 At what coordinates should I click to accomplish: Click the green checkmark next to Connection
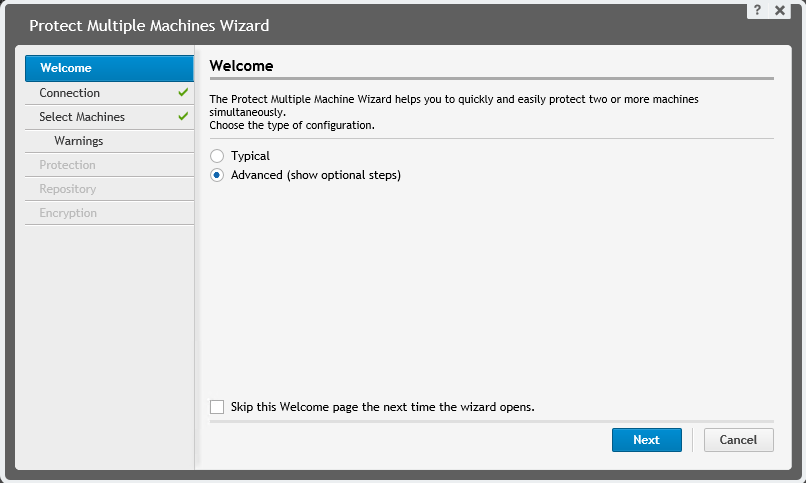pos(183,93)
